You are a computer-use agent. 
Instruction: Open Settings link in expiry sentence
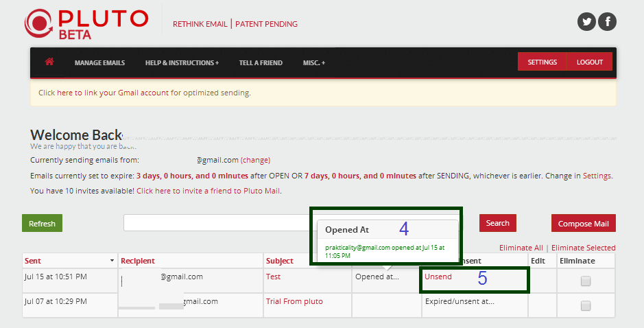click(597, 176)
